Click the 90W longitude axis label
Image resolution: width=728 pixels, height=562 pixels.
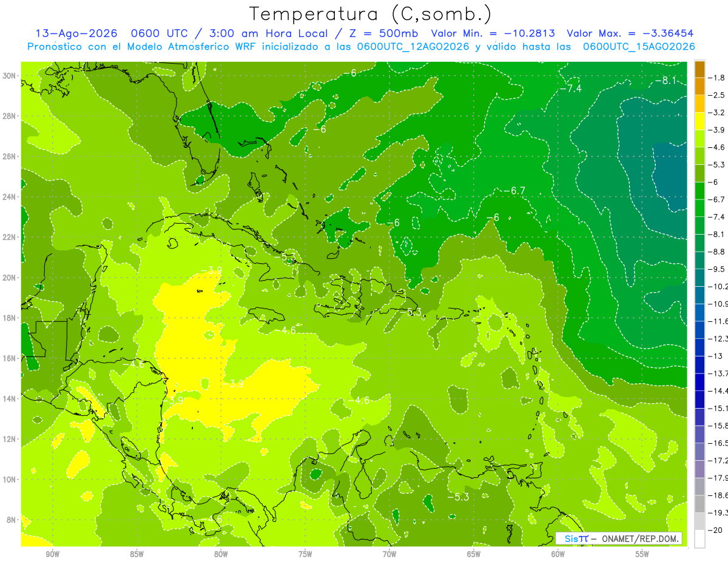pos(53,555)
